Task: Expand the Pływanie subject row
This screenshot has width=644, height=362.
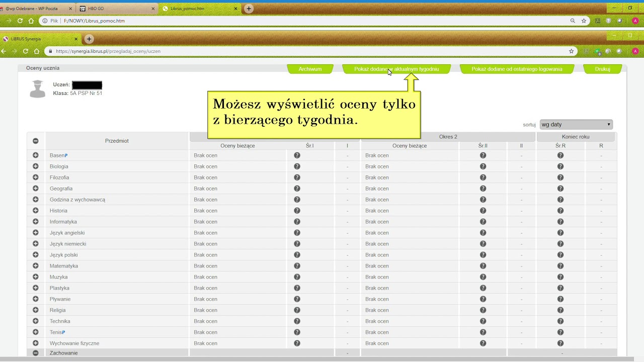Action: point(36,299)
